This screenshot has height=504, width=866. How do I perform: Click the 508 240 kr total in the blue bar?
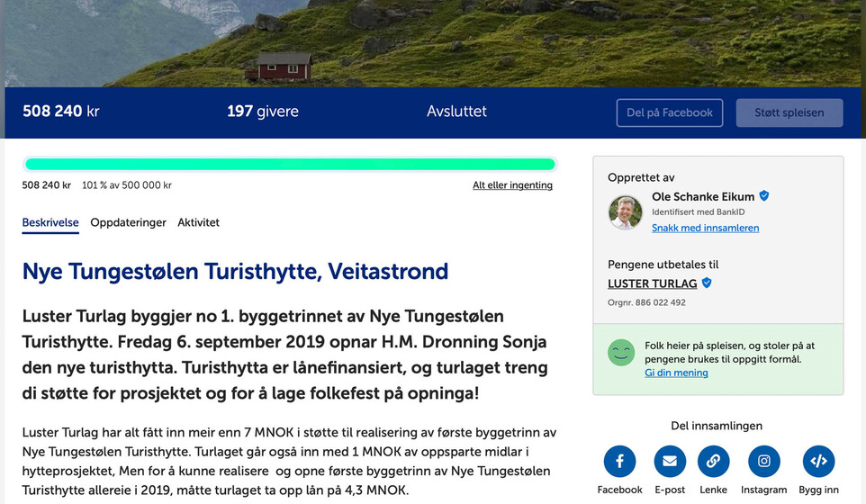[x=60, y=112]
